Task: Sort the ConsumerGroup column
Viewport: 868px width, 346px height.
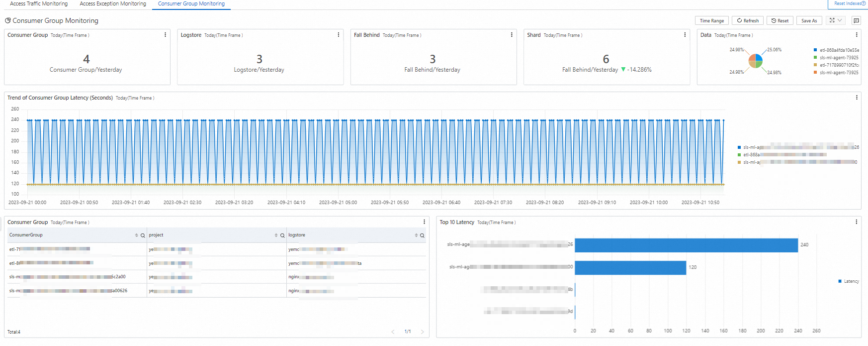Action: [137, 235]
